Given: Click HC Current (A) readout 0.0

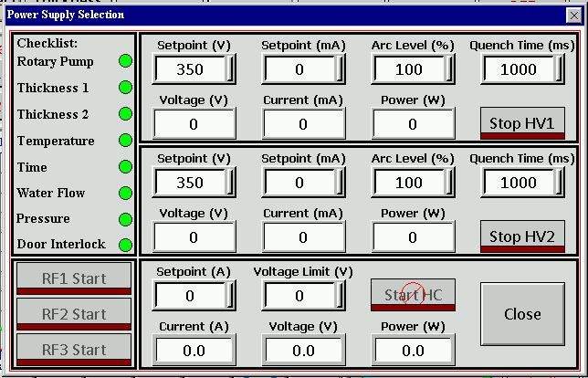Looking at the screenshot, I should (194, 351).
